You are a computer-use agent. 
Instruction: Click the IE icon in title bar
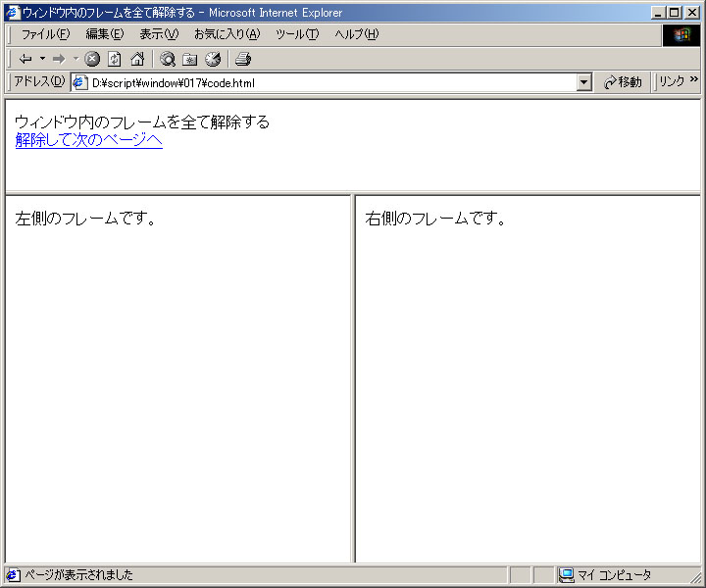pos(13,12)
